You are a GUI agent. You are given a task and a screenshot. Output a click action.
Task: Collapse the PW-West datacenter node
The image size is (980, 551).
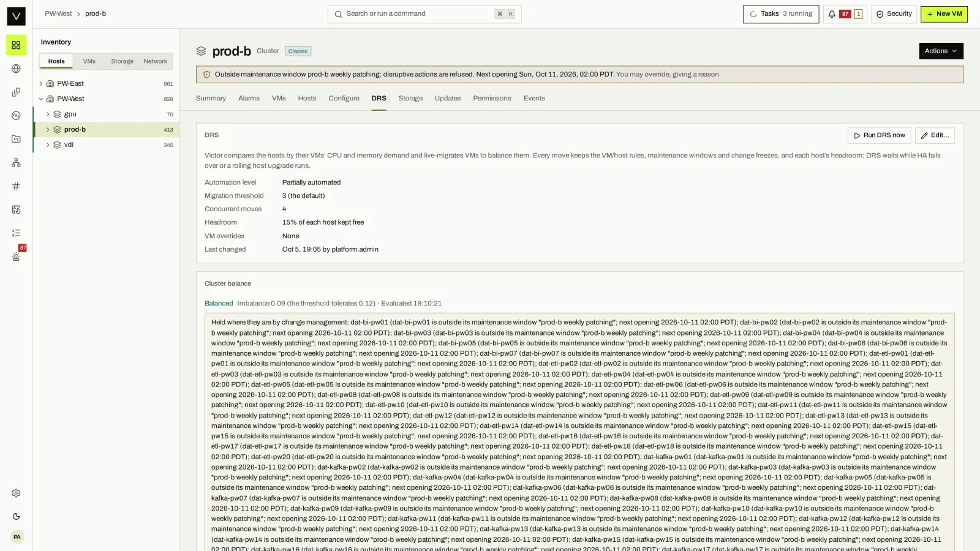click(40, 99)
